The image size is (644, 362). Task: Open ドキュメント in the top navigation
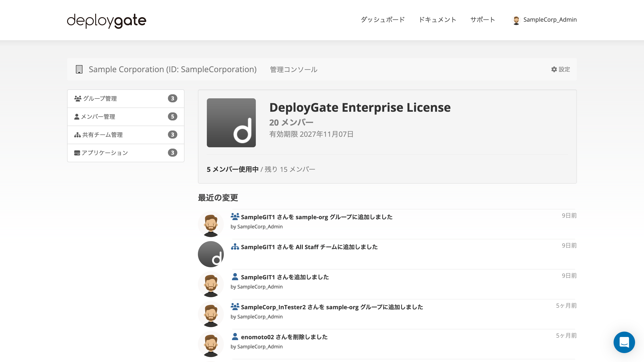(438, 19)
